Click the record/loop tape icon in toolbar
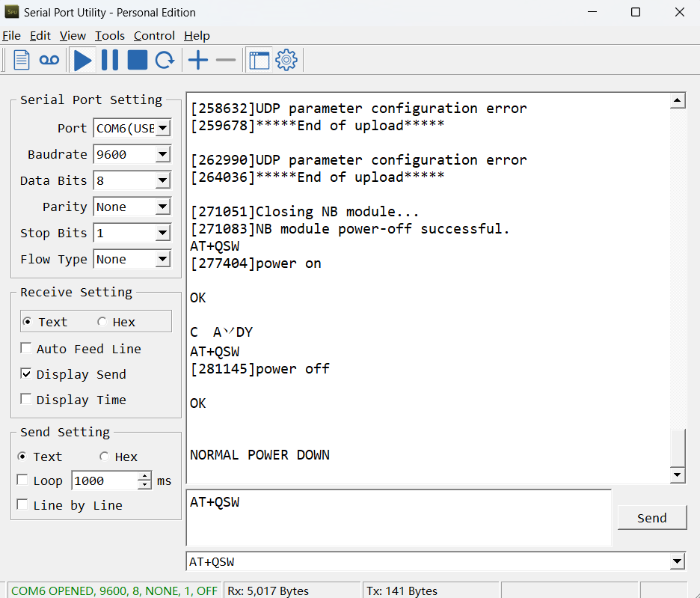The width and height of the screenshot is (700, 598). coord(49,60)
